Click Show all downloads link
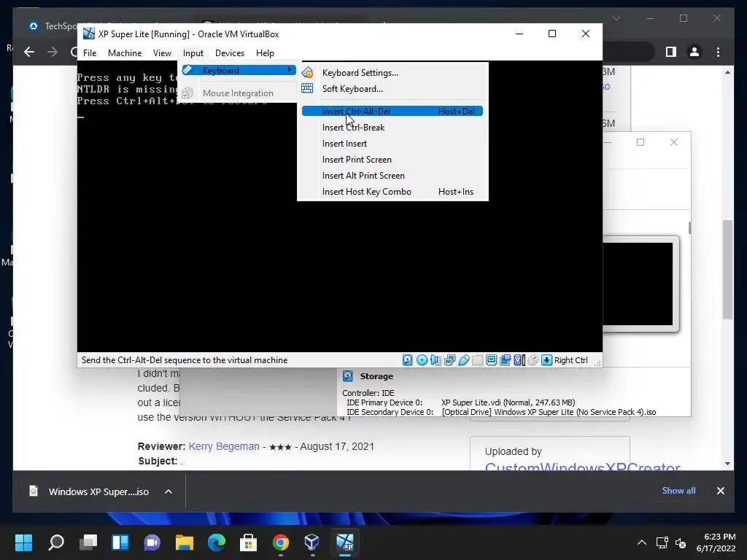 coord(678,491)
